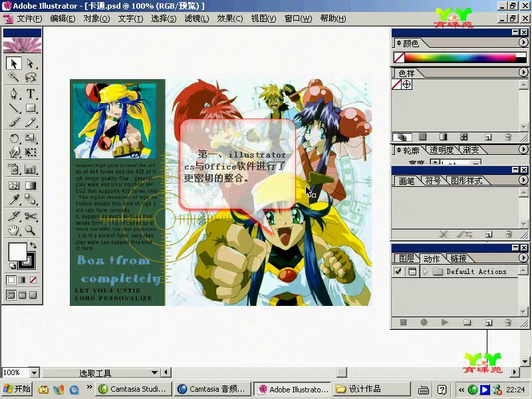This screenshot has height=399, width=532.
Task: Switch to Standard Screen Mode
Action: click(11, 295)
